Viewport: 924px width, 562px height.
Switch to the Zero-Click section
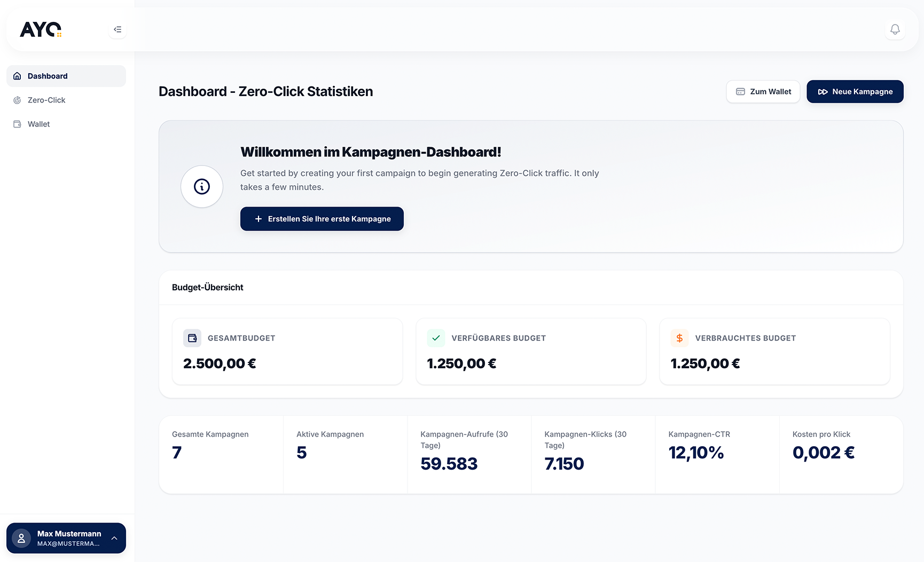pos(46,100)
